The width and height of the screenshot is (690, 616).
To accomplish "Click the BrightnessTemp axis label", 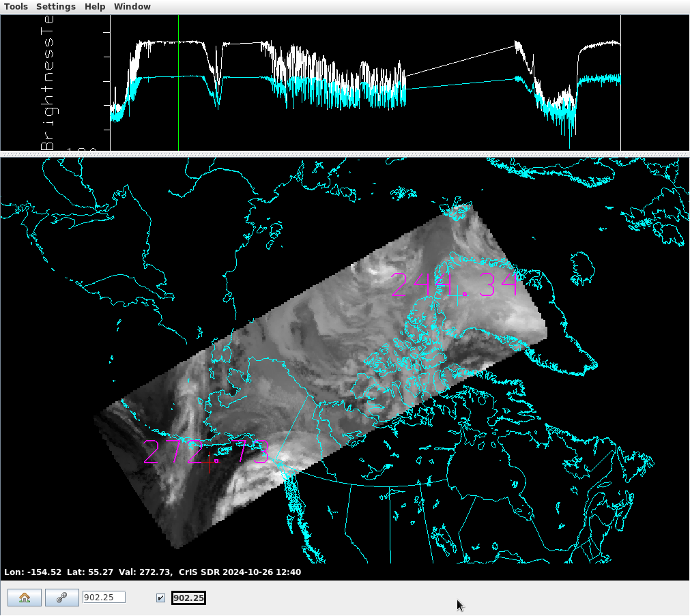I will click(x=48, y=82).
